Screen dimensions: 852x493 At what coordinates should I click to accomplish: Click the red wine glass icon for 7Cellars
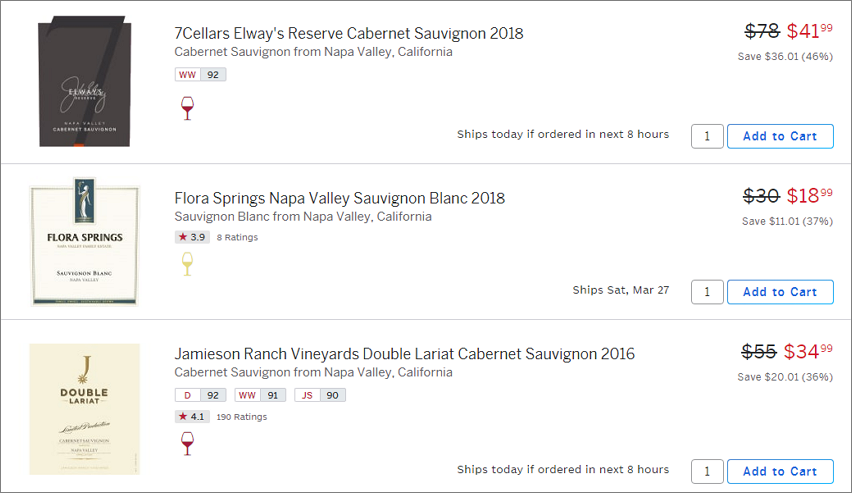click(187, 108)
